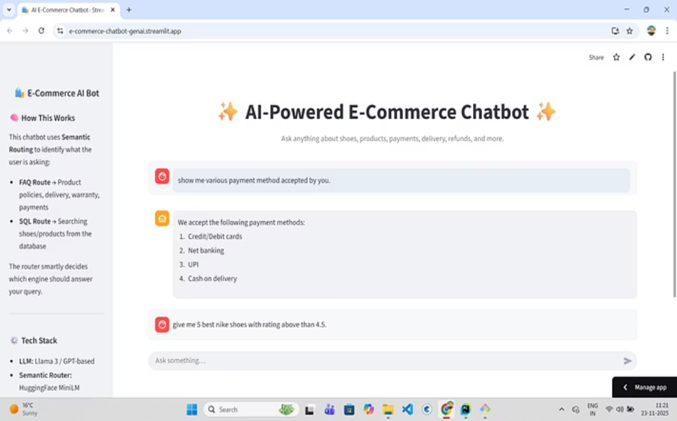
Task: Click 'UPI' list item
Action: [x=193, y=265]
